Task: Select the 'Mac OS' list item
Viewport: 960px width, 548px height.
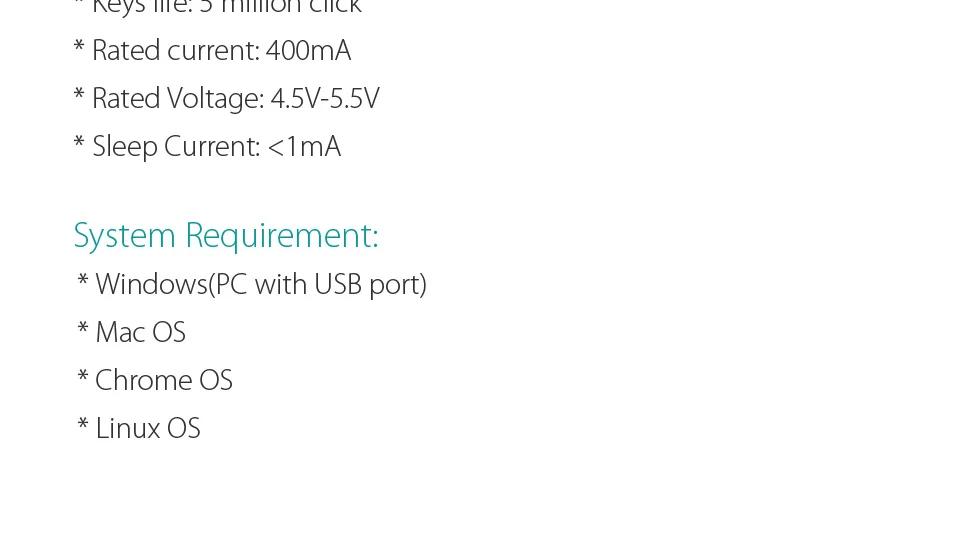Action: coord(140,332)
